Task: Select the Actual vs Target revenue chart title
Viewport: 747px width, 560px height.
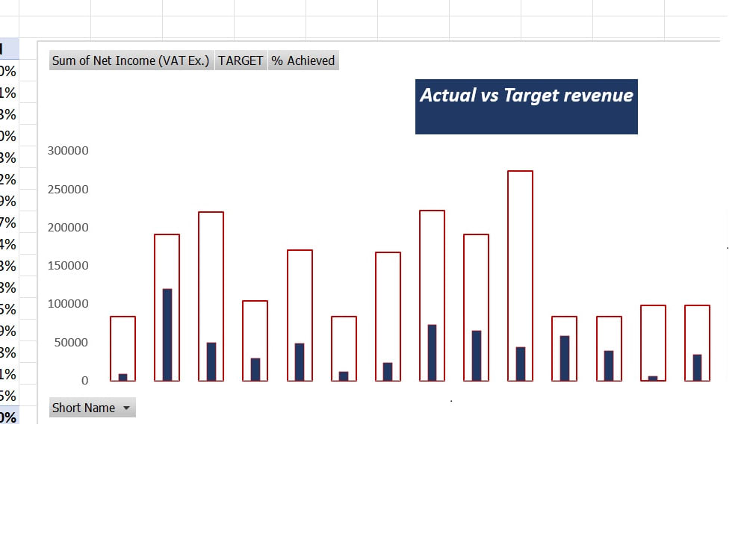Action: point(527,96)
